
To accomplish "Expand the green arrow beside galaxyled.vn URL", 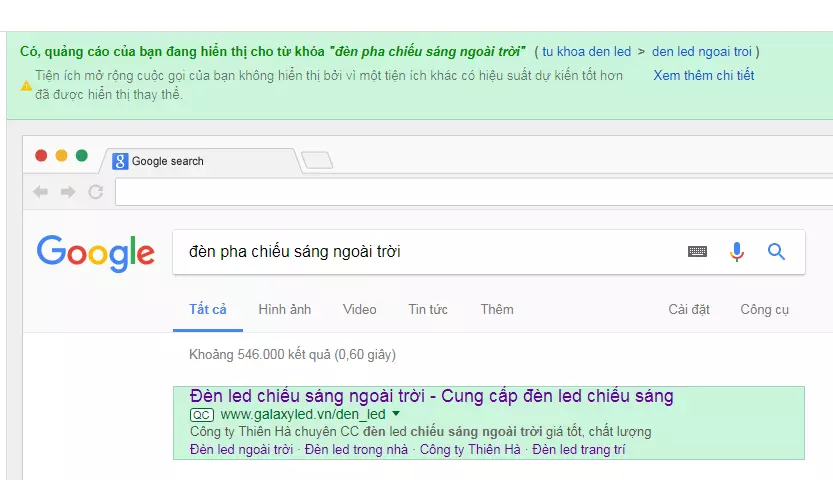I will (x=396, y=414).
